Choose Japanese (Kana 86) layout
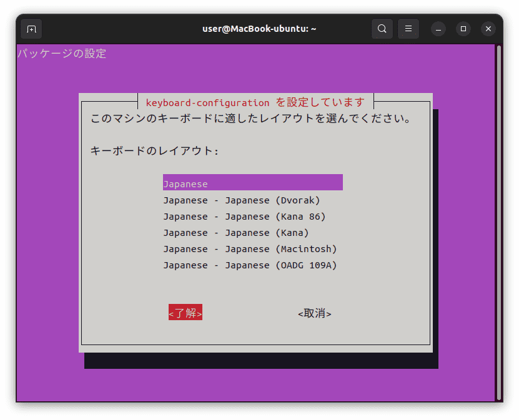Screen dimensions: 519x420 coord(252,217)
